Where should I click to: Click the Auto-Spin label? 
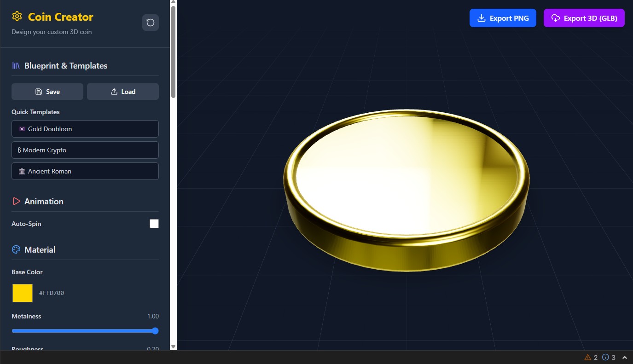[26, 224]
